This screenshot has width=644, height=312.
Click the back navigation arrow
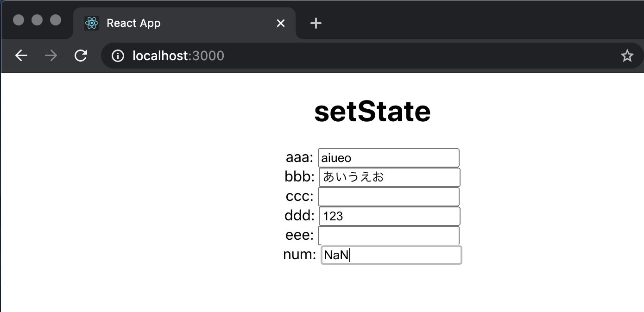(21, 55)
